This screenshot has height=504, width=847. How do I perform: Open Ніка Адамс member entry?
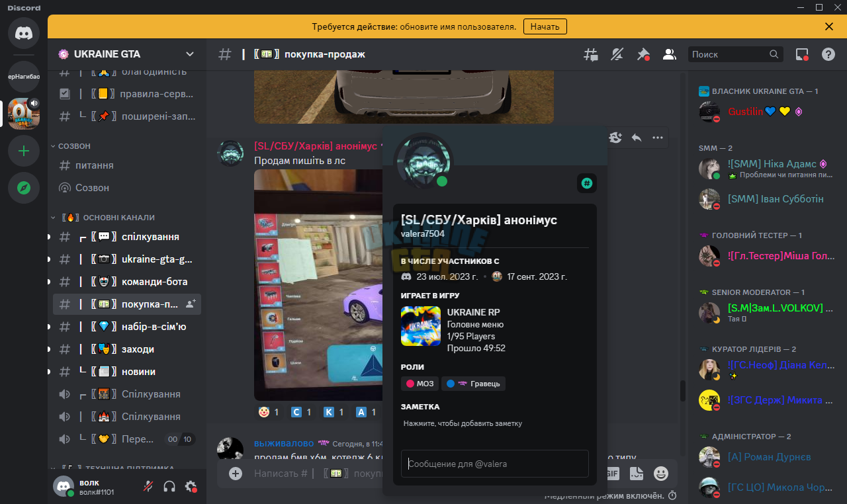pyautogui.click(x=766, y=169)
